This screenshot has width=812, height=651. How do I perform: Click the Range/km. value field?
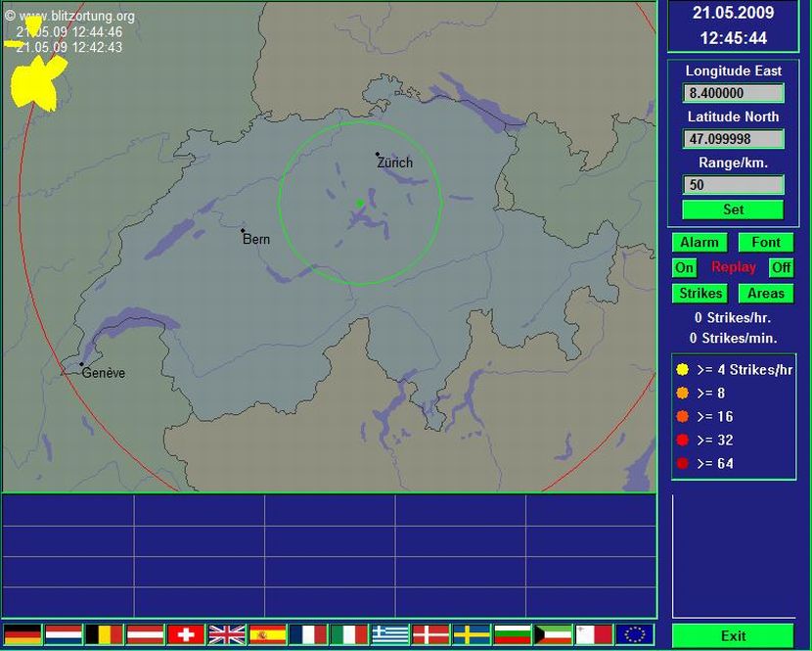[733, 185]
